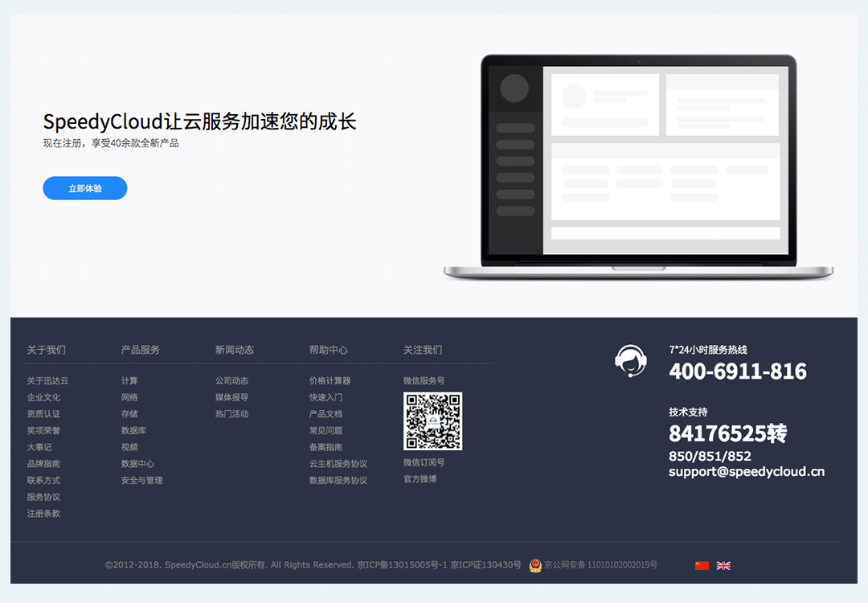Go to 视频 under 产品服务
868x603 pixels.
[129, 447]
